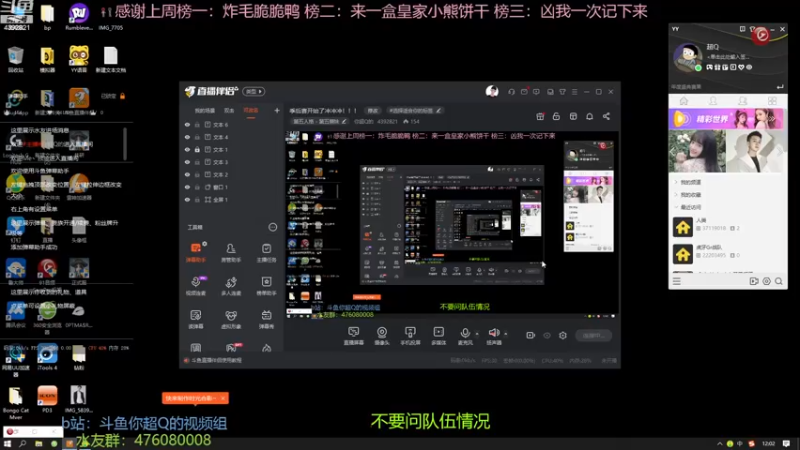Click the record video camera icon

click(531, 335)
